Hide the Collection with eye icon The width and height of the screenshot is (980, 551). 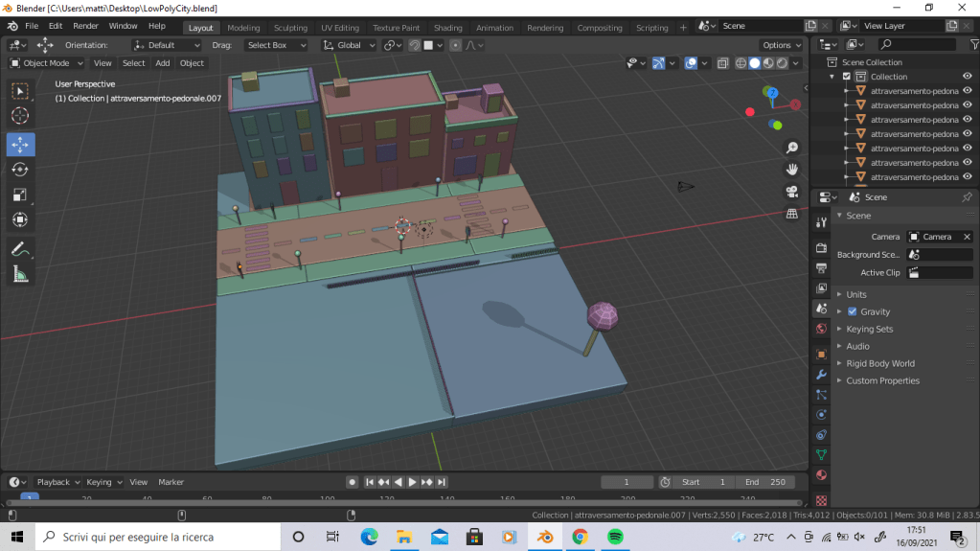coord(967,77)
